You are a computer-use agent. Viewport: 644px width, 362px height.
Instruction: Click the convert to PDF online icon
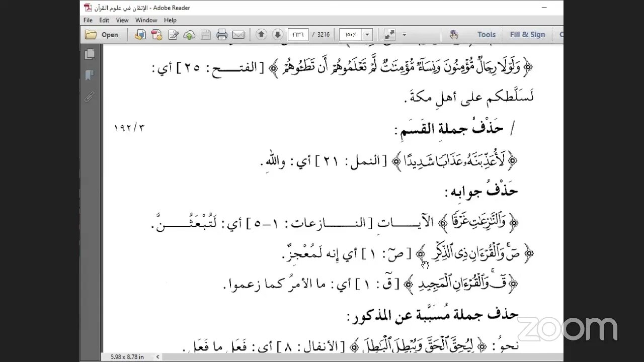click(x=140, y=35)
